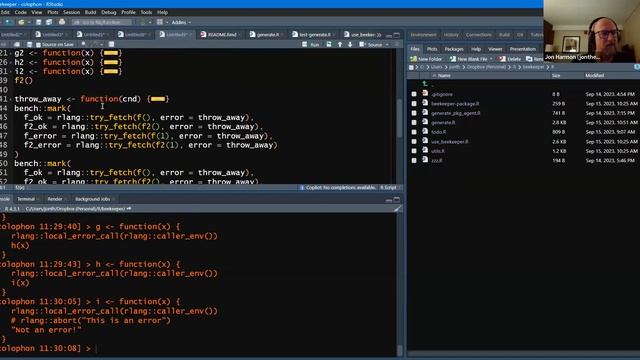Image resolution: width=640 pixels, height=360 pixels.
Task: Click the editor Save icon beside Source on Save
Action: click(29, 44)
